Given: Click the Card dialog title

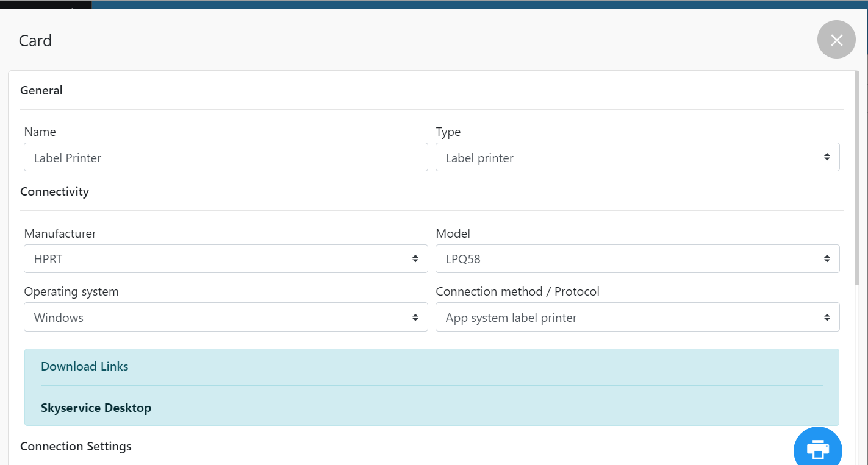Looking at the screenshot, I should pyautogui.click(x=35, y=41).
